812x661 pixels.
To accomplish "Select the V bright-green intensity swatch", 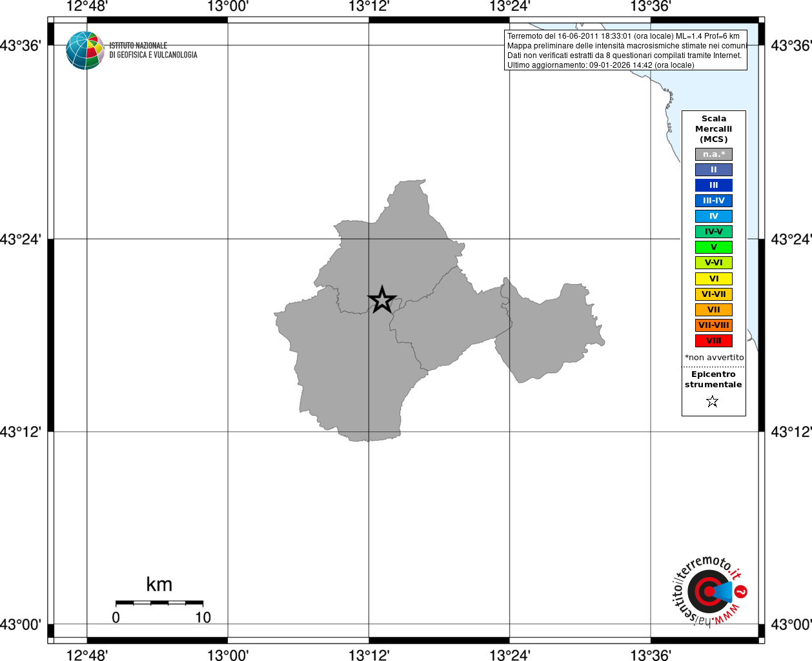I will pyautogui.click(x=714, y=247).
